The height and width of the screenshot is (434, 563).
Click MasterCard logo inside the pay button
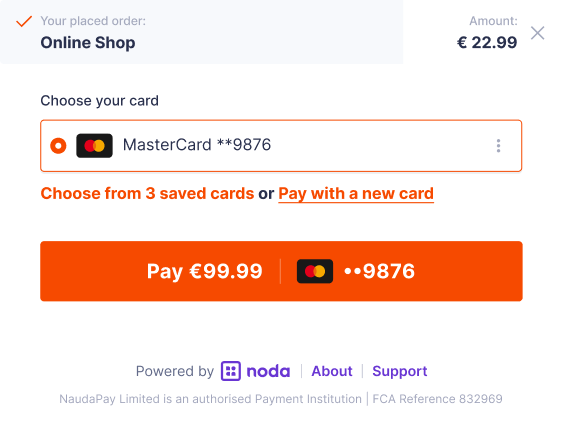pyautogui.click(x=315, y=271)
